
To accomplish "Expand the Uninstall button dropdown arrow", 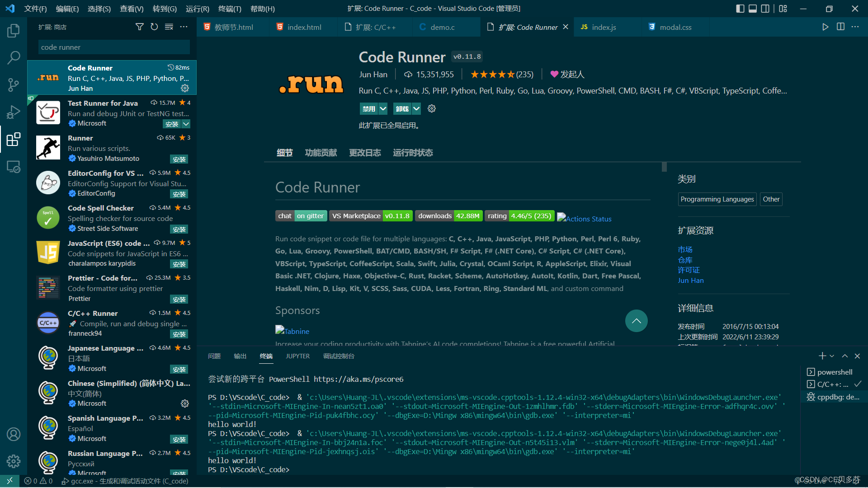I will (416, 108).
